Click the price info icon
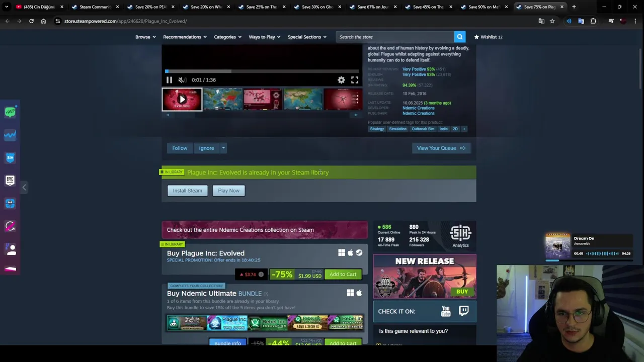 click(x=261, y=275)
